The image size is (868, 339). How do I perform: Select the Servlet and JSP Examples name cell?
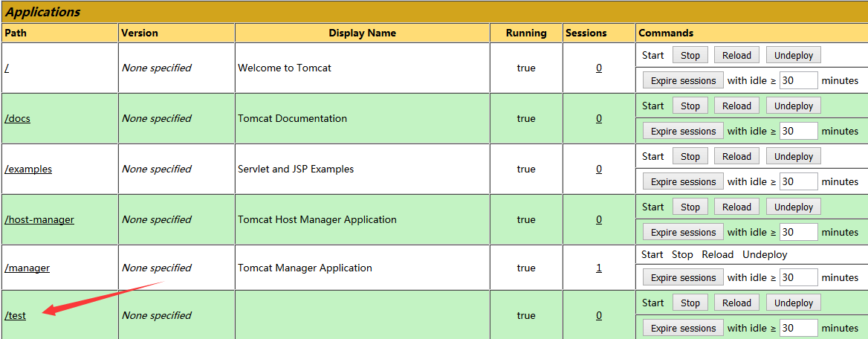coord(362,169)
